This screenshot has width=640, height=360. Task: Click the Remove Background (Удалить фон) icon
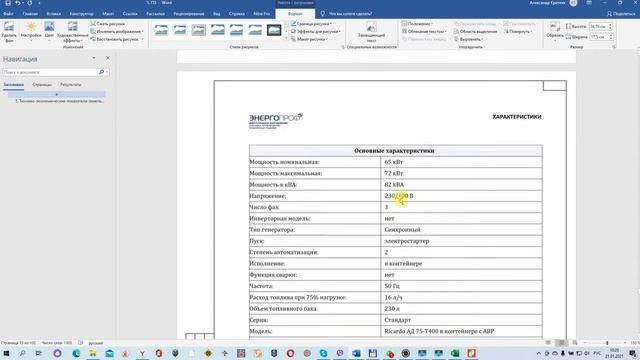coord(9,31)
